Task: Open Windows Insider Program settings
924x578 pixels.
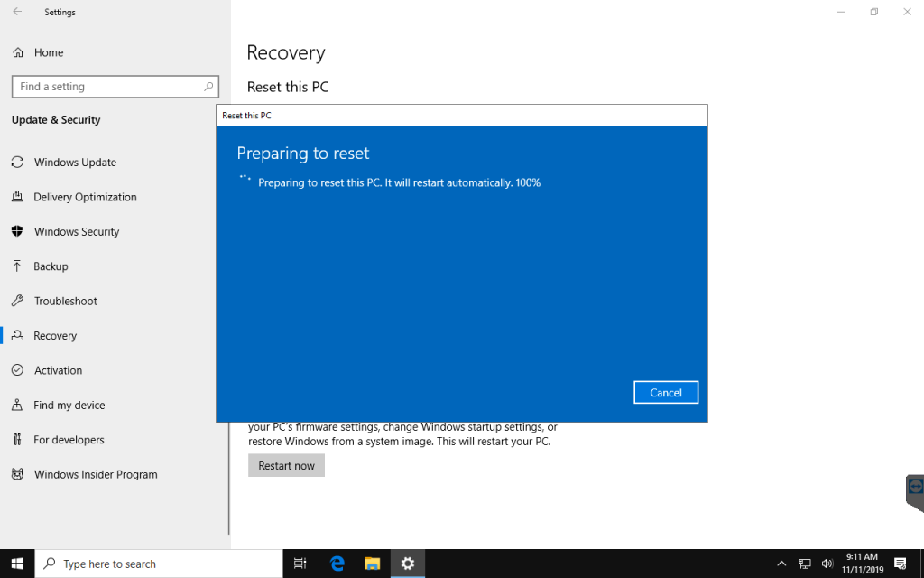Action: 96,475
